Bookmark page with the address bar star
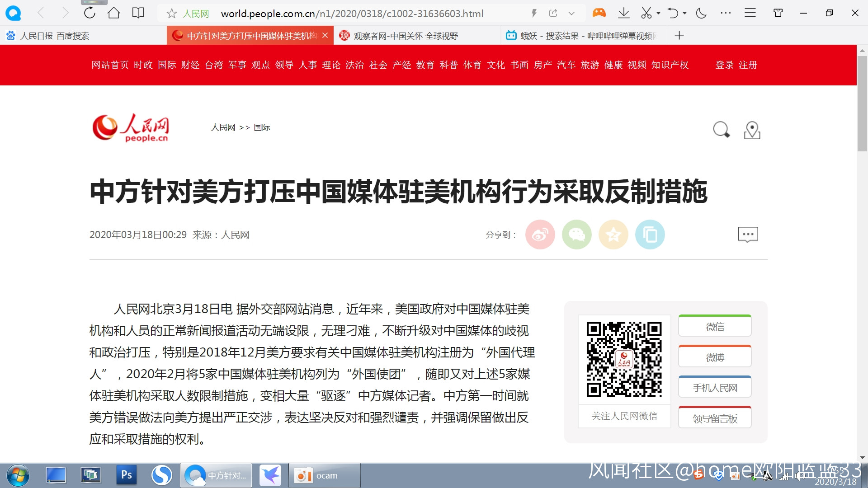This screenshot has height=488, width=868. (x=171, y=14)
